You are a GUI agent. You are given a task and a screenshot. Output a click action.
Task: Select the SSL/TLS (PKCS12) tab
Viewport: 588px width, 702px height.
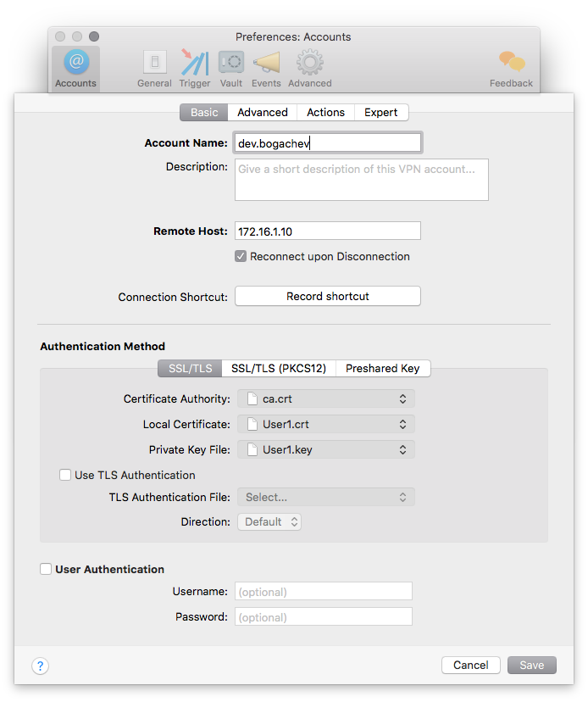click(x=278, y=368)
